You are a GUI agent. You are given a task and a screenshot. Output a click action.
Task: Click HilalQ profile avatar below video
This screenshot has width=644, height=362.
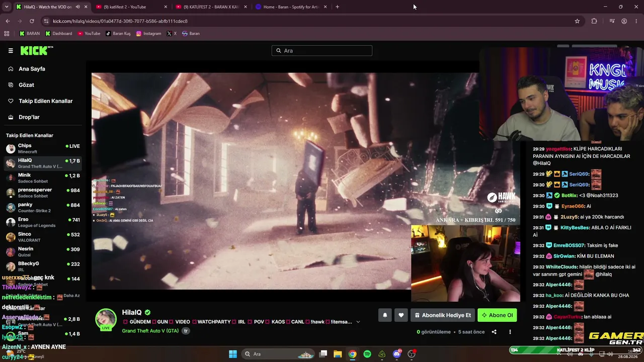click(x=106, y=320)
